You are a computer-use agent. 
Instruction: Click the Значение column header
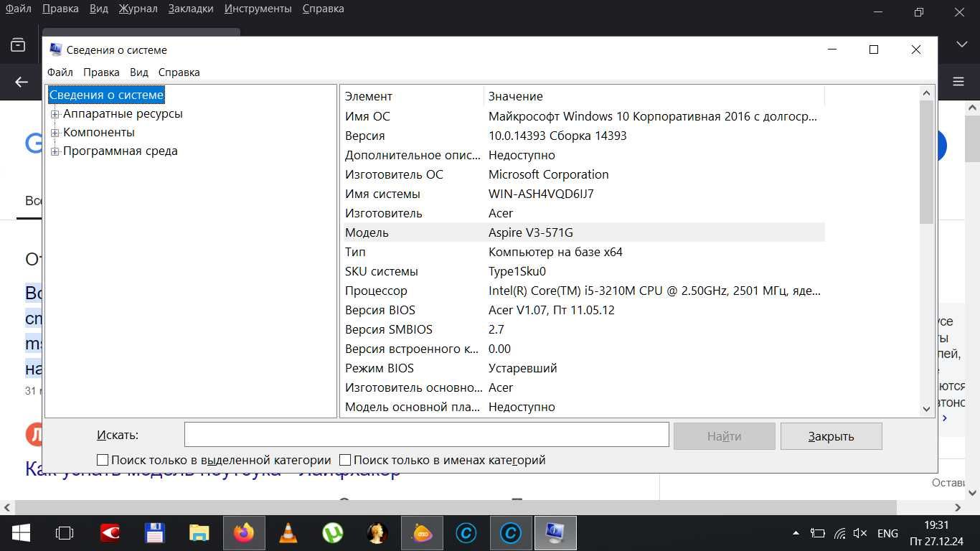pyautogui.click(x=654, y=96)
